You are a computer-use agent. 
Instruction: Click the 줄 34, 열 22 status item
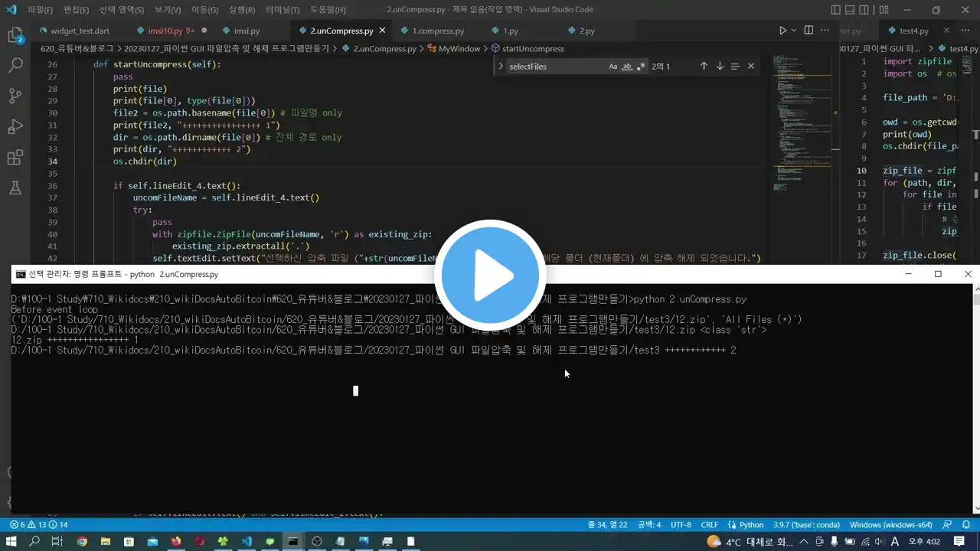[x=607, y=525]
